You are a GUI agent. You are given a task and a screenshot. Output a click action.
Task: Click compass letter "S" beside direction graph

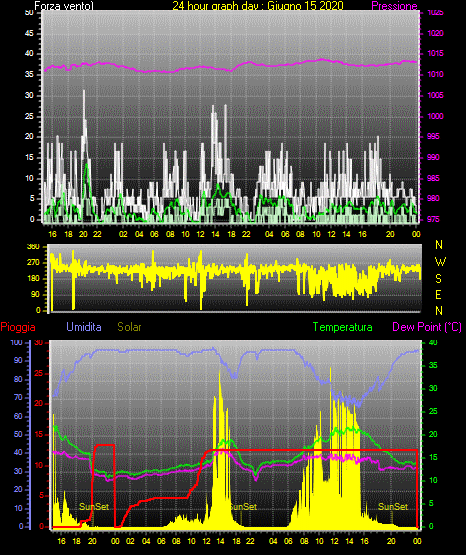pos(438,279)
